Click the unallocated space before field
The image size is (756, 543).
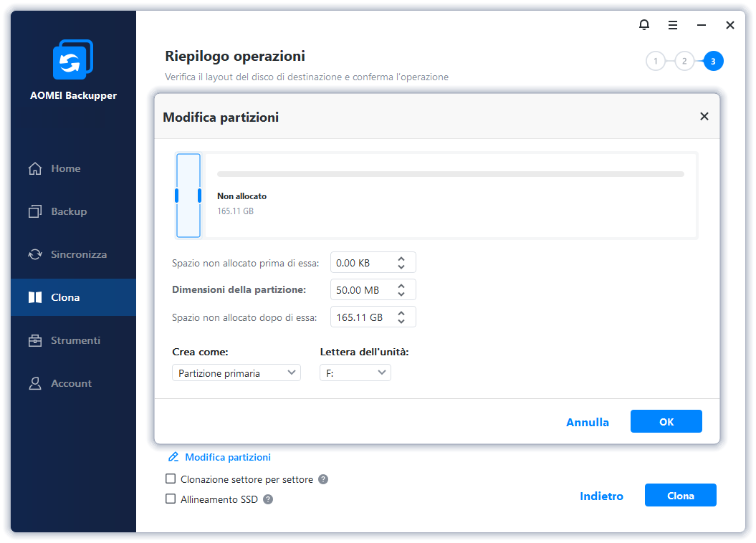[362, 263]
